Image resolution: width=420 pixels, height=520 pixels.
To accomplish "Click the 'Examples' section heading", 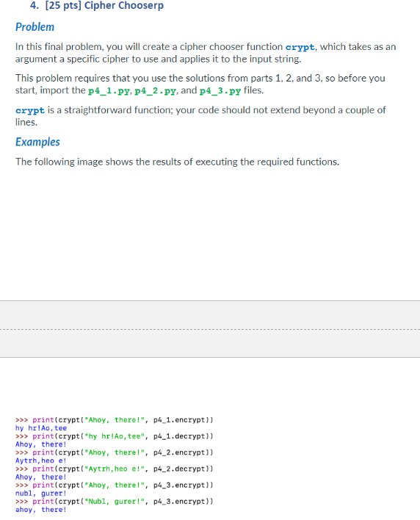I will pyautogui.click(x=37, y=142).
